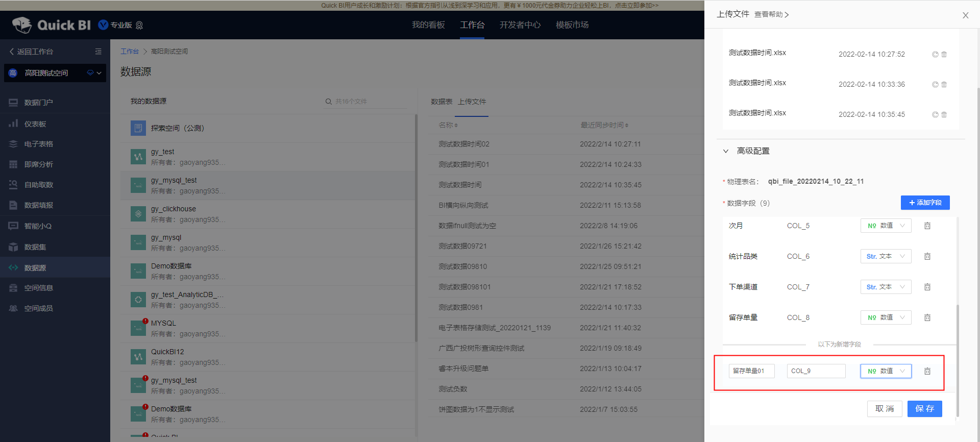Open type dropdown for 留存单量01 field
This screenshot has width=980, height=442.
coord(886,371)
